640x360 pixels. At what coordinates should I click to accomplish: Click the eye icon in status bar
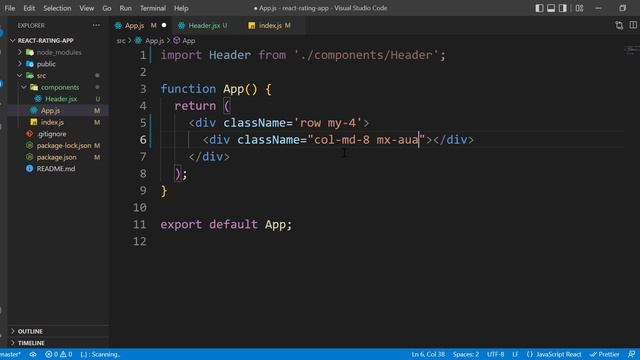pyautogui.click(x=33, y=354)
